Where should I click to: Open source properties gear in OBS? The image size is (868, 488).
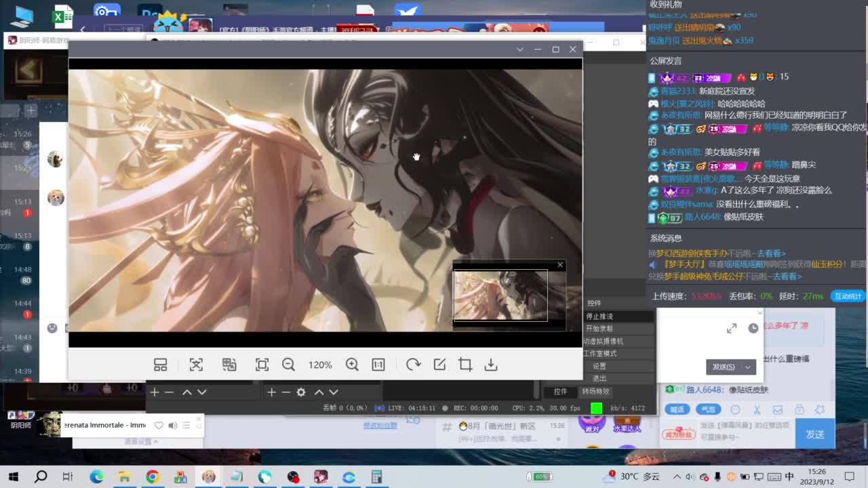[301, 392]
